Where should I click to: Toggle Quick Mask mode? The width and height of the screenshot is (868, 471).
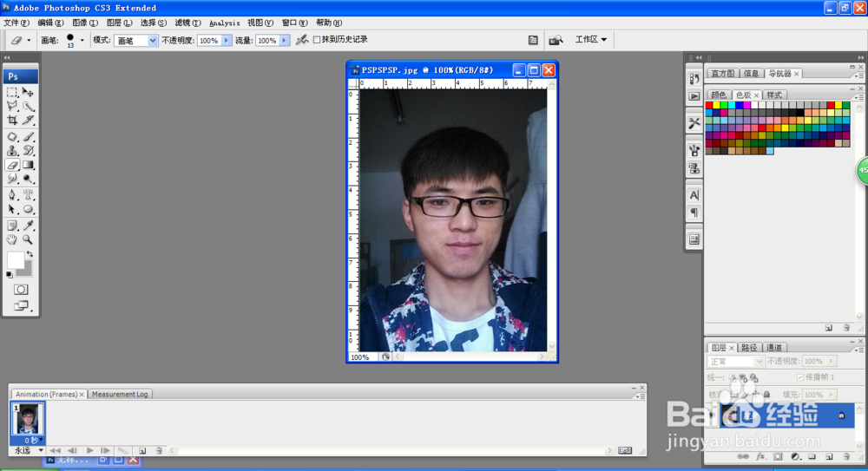pyautogui.click(x=21, y=290)
